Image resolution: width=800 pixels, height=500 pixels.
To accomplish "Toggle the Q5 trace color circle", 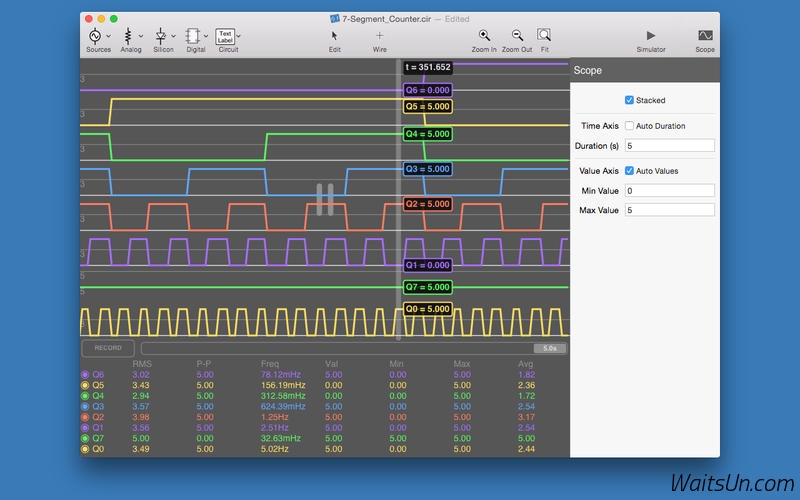I will (x=85, y=385).
